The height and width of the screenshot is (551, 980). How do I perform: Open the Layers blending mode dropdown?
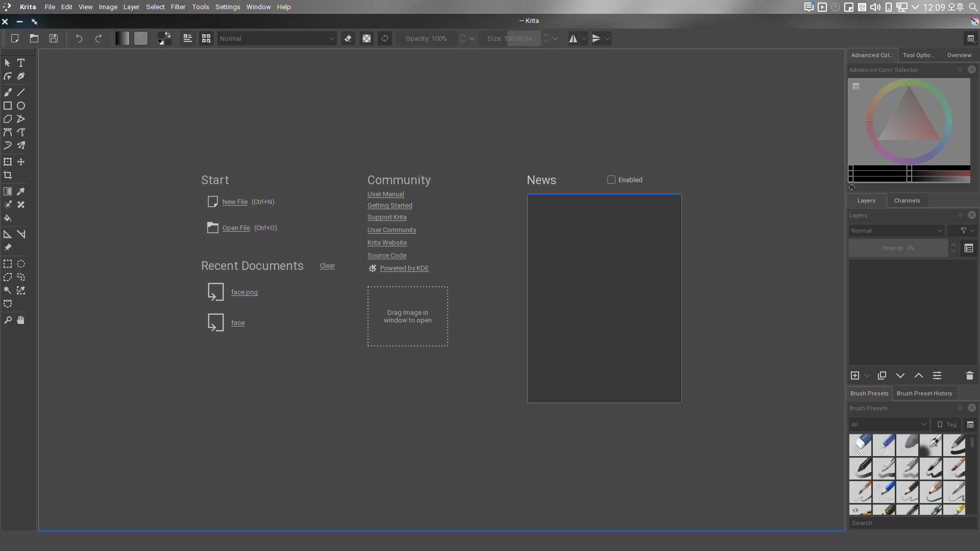(x=896, y=231)
